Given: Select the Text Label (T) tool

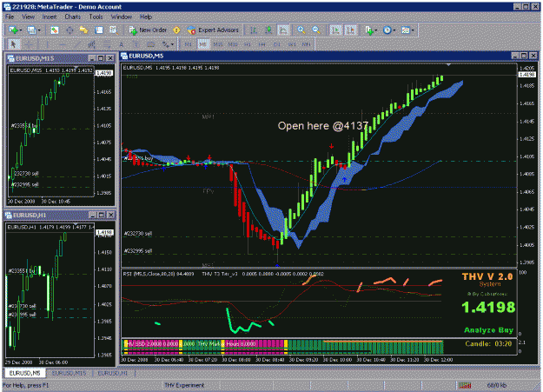Looking at the screenshot, I should 136,44.
